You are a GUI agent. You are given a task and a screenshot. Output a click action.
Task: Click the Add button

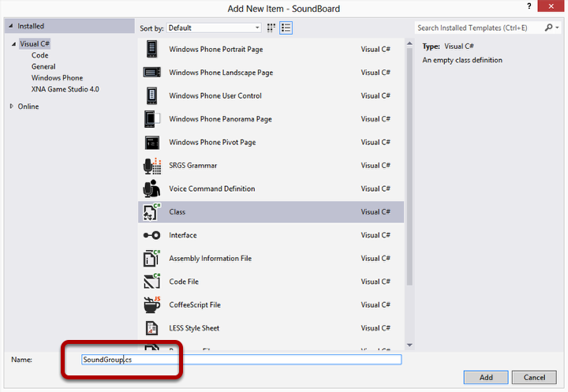[486, 378]
